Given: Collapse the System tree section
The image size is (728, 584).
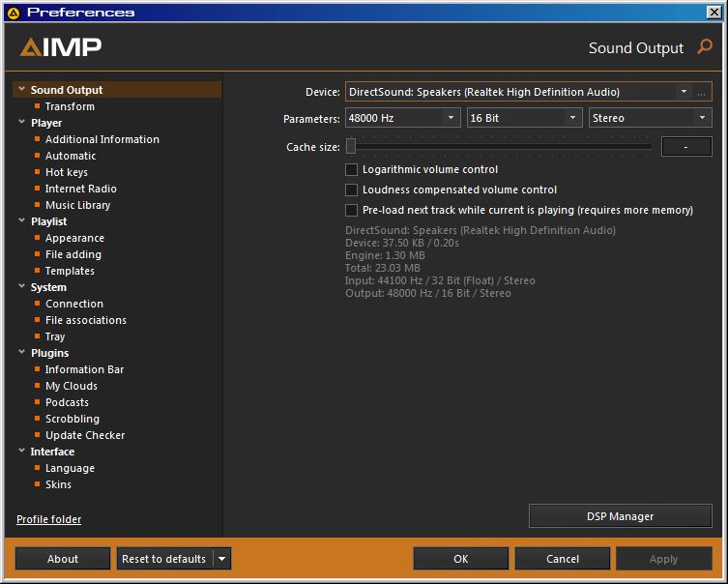Looking at the screenshot, I should coord(21,286).
